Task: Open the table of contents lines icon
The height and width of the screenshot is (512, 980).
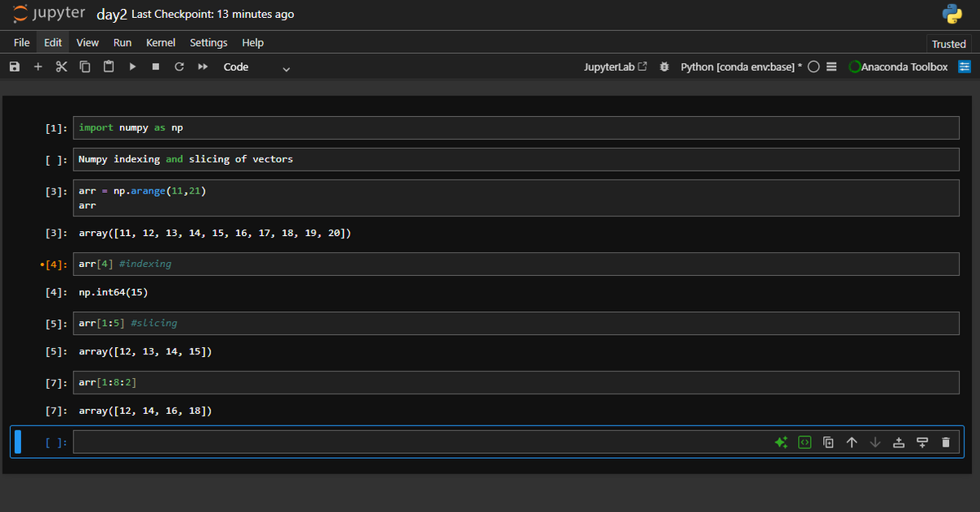Action: [831, 67]
